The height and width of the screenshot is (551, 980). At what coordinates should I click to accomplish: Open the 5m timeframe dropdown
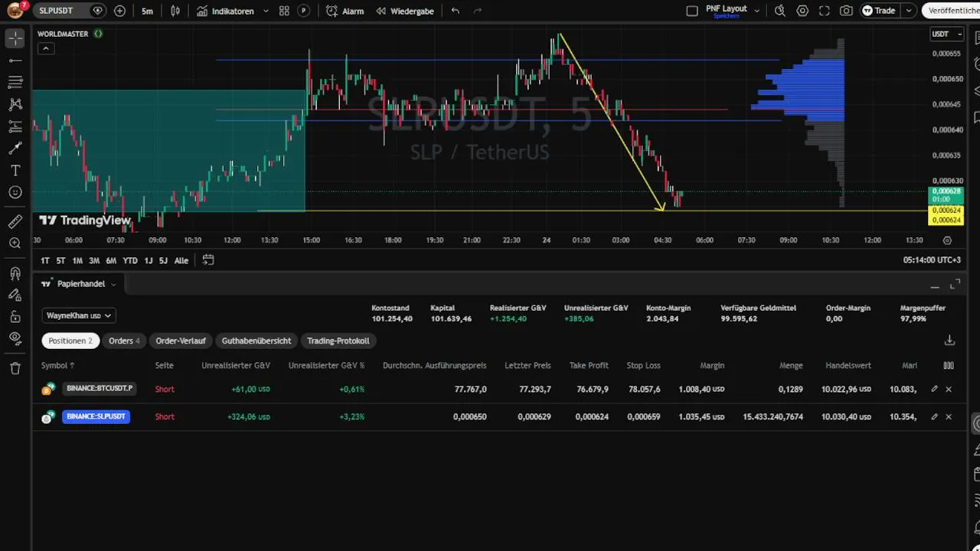pos(147,11)
